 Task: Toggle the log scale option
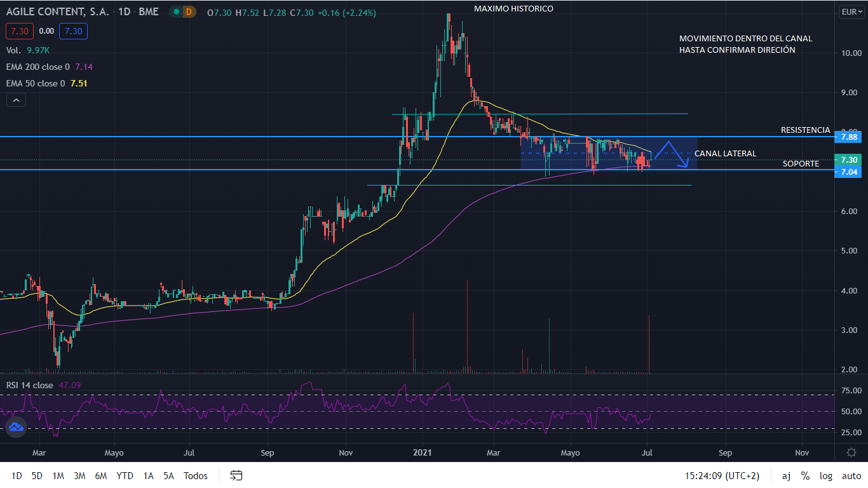(825, 475)
